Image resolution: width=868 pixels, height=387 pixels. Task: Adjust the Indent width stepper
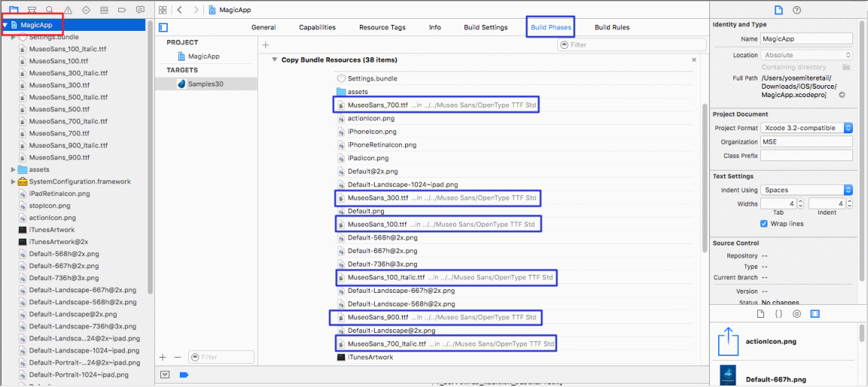(x=849, y=204)
